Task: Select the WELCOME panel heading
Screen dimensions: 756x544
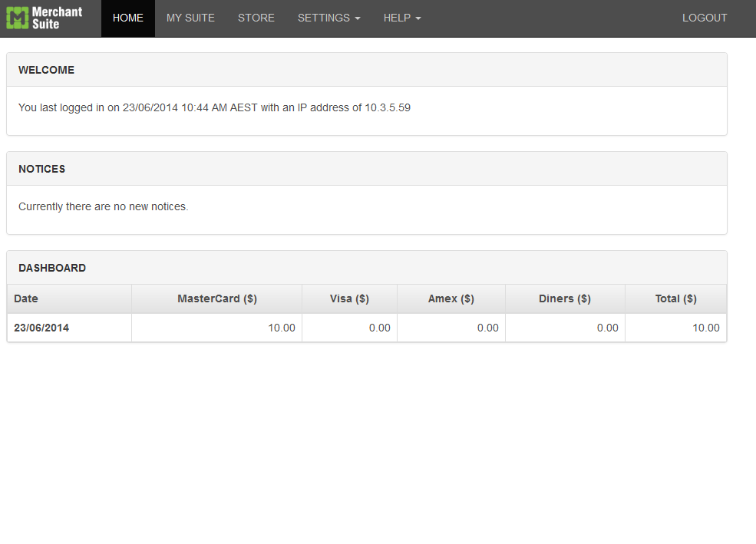Action: (46, 70)
